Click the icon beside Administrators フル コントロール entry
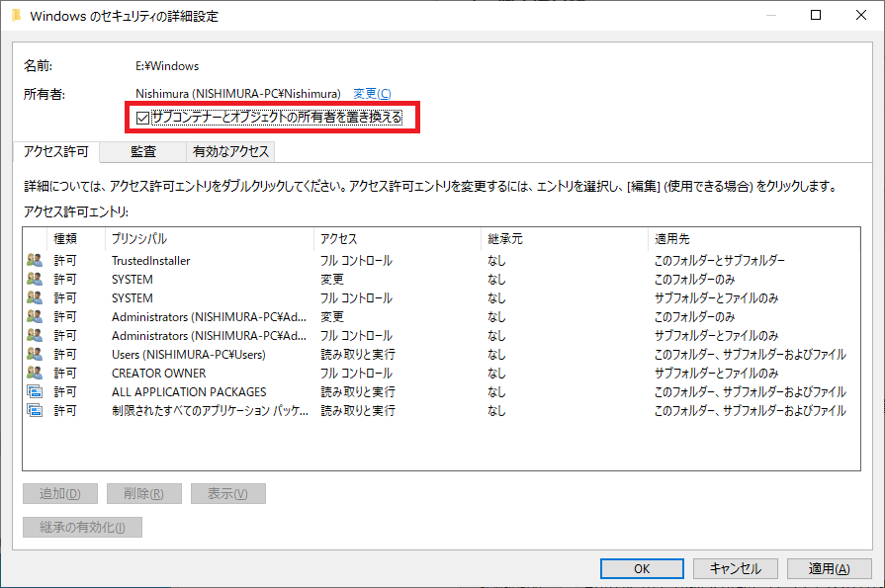This screenshot has width=885, height=588. (x=35, y=335)
